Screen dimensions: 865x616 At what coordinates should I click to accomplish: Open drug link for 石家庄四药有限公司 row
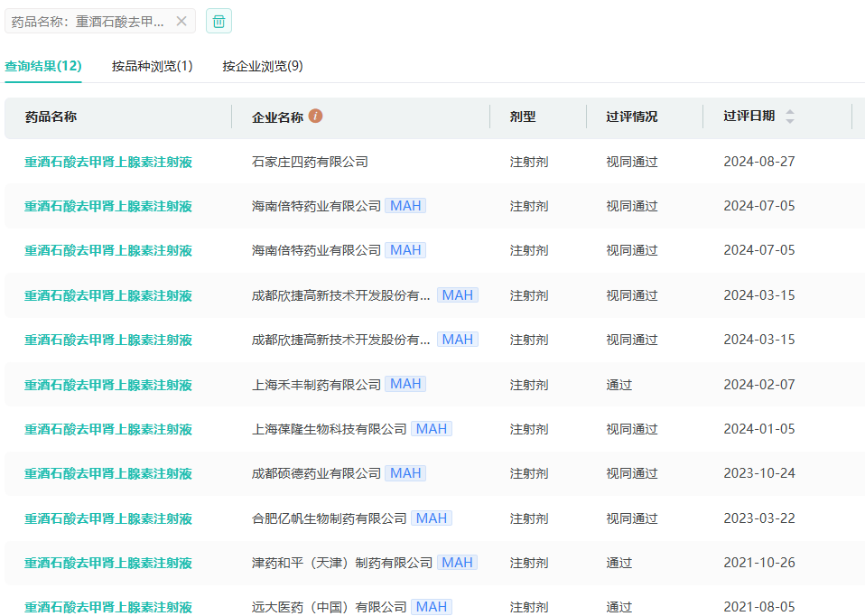pos(108,163)
